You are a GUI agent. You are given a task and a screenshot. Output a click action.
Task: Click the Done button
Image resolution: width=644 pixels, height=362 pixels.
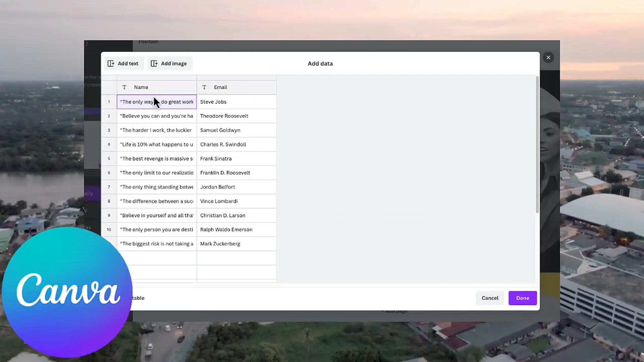coord(523,298)
